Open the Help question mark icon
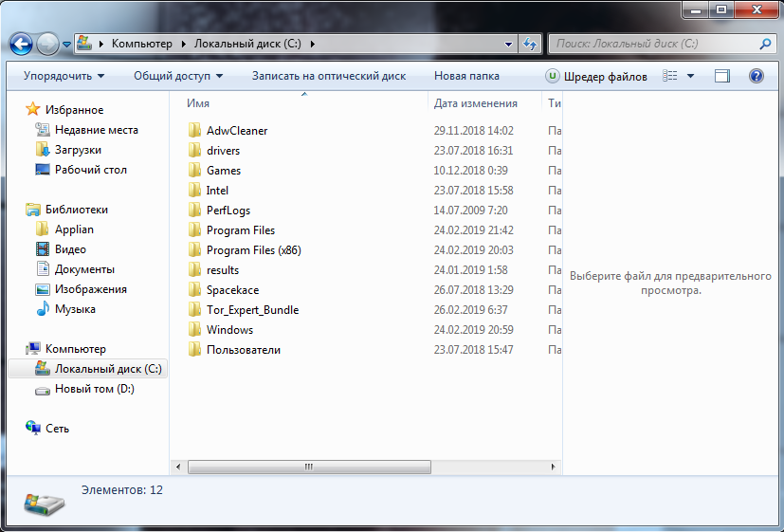784x532 pixels. [x=756, y=76]
